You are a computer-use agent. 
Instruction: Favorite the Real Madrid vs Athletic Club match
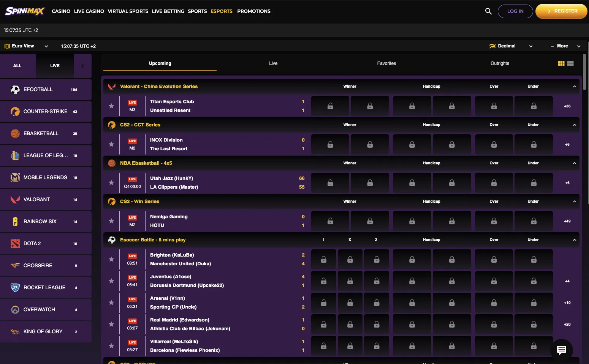pos(111,324)
